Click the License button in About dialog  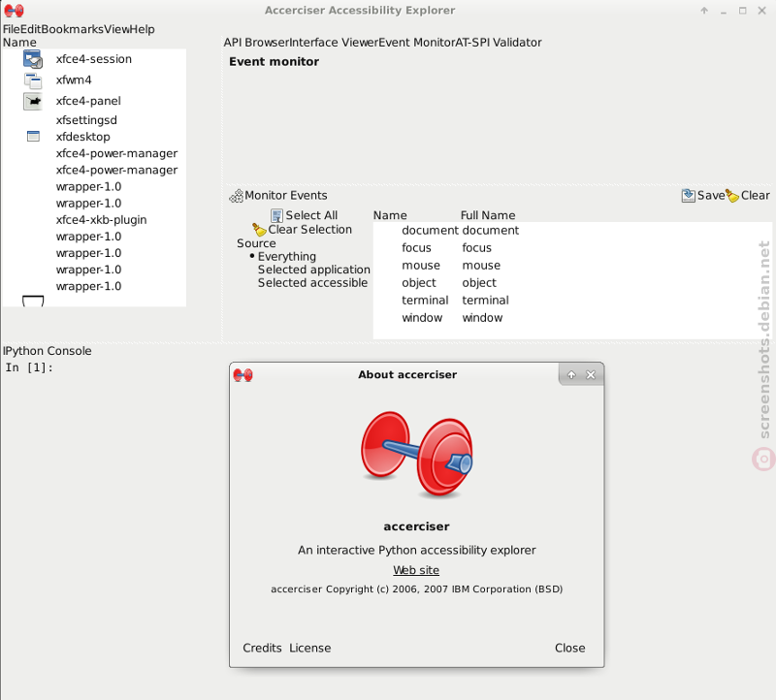click(x=309, y=648)
